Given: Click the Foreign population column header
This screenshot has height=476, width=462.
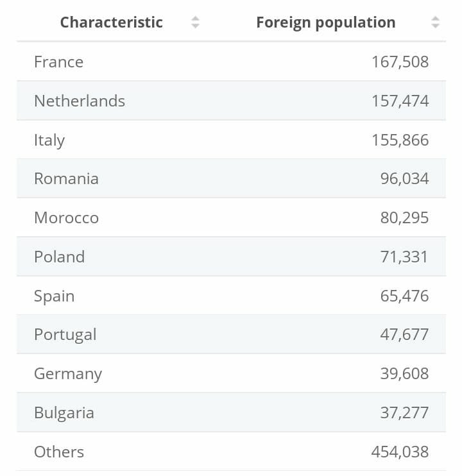Looking at the screenshot, I should click(x=325, y=22).
